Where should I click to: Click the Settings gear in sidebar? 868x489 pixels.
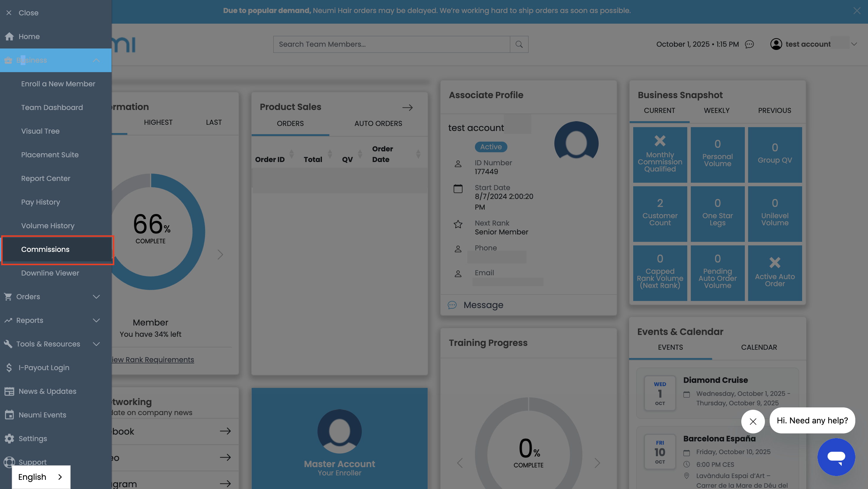(x=9, y=438)
